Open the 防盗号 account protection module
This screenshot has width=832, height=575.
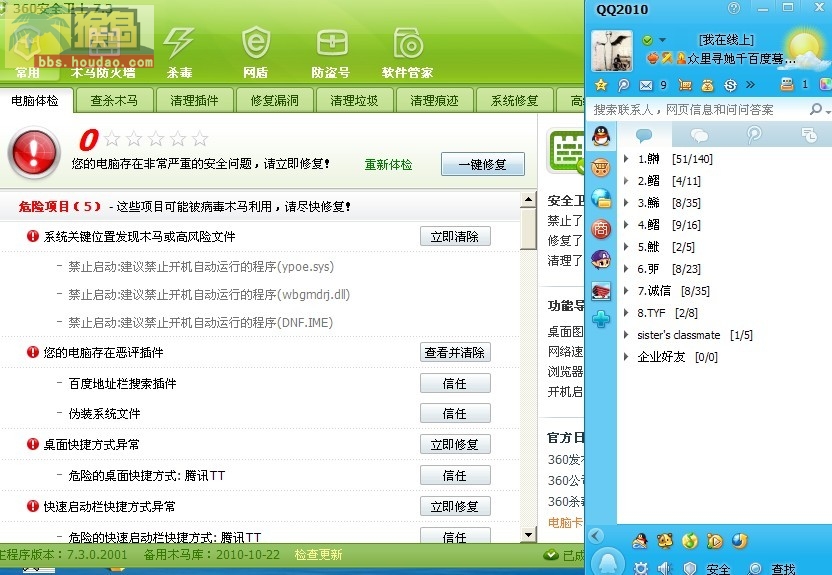click(331, 53)
